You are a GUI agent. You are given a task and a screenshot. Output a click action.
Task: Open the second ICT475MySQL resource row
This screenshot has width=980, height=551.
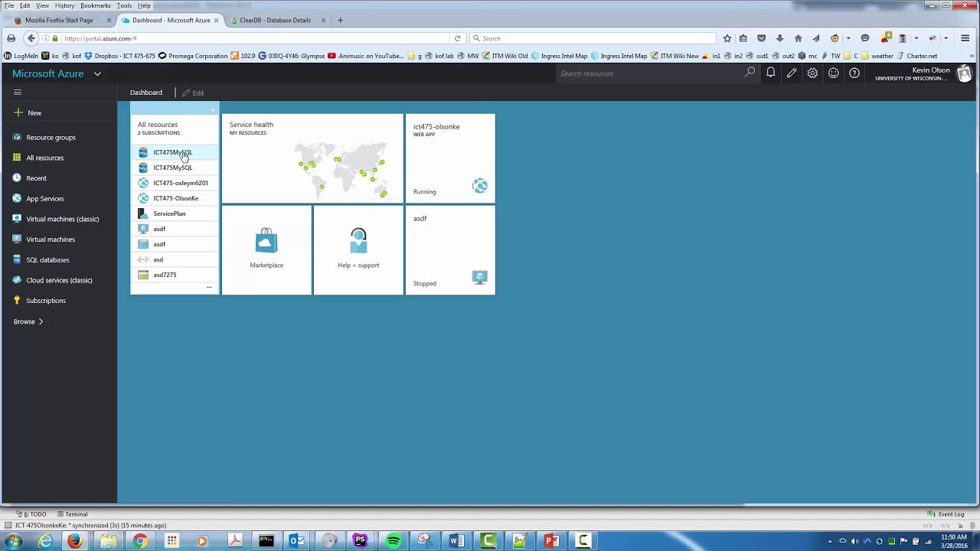(x=175, y=168)
